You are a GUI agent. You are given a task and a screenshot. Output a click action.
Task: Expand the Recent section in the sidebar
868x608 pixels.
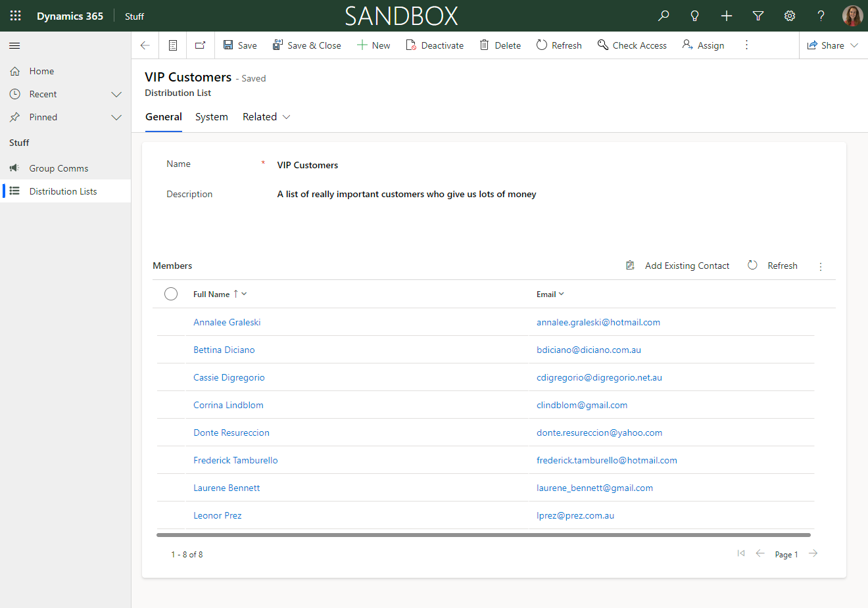116,94
